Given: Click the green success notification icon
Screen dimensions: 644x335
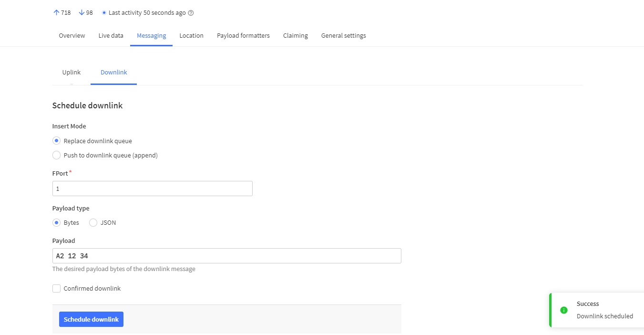Looking at the screenshot, I should pyautogui.click(x=564, y=310).
